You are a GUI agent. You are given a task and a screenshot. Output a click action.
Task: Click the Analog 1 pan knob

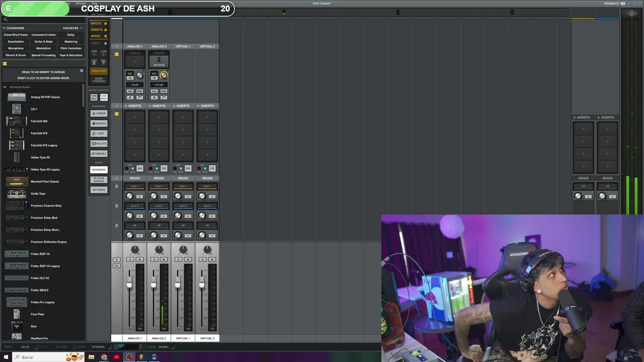click(x=135, y=250)
